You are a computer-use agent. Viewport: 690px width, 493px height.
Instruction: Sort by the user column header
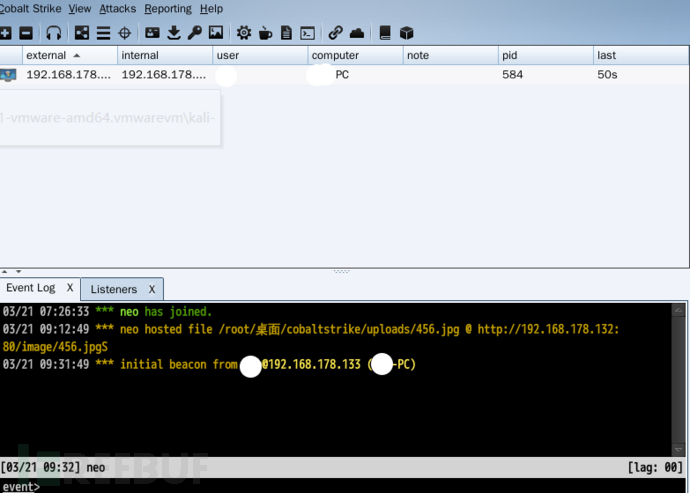point(261,55)
